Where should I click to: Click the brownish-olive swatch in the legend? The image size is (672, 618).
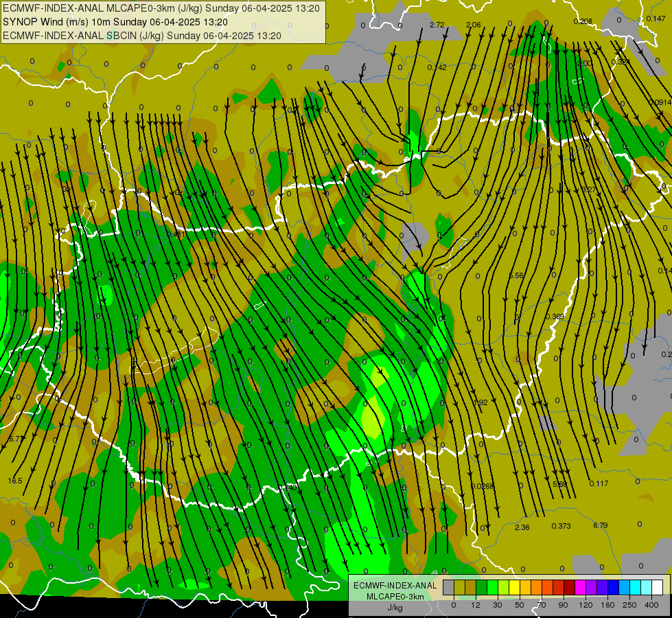click(x=471, y=587)
